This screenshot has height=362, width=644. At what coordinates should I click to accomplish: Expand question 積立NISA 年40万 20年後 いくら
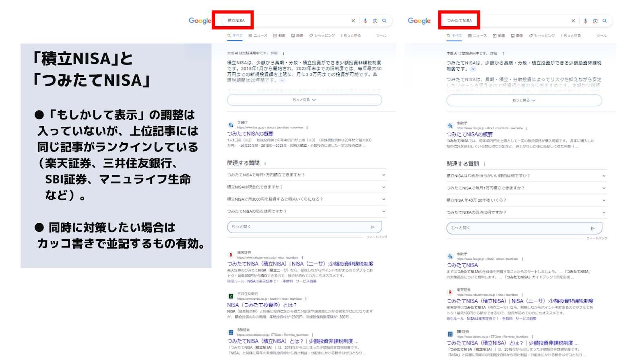(x=526, y=200)
